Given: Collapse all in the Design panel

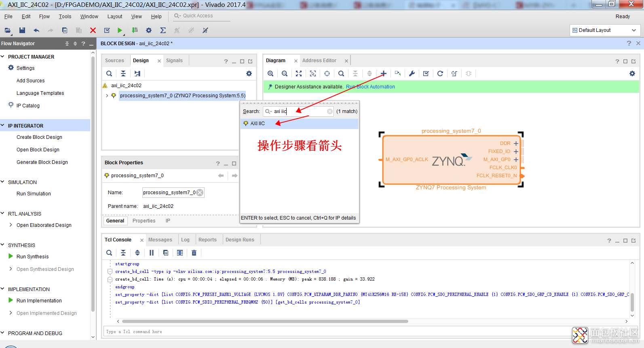Looking at the screenshot, I should pos(123,73).
